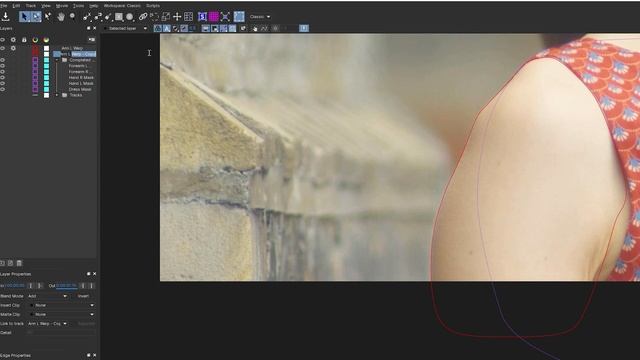The height and width of the screenshot is (360, 640).
Task: Float the Layers panel
Action: point(89,28)
